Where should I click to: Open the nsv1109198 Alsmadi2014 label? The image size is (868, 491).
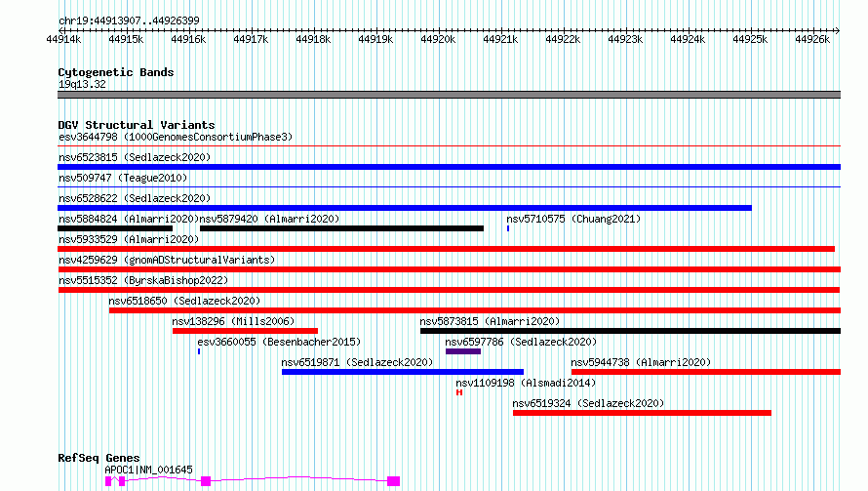point(526,383)
